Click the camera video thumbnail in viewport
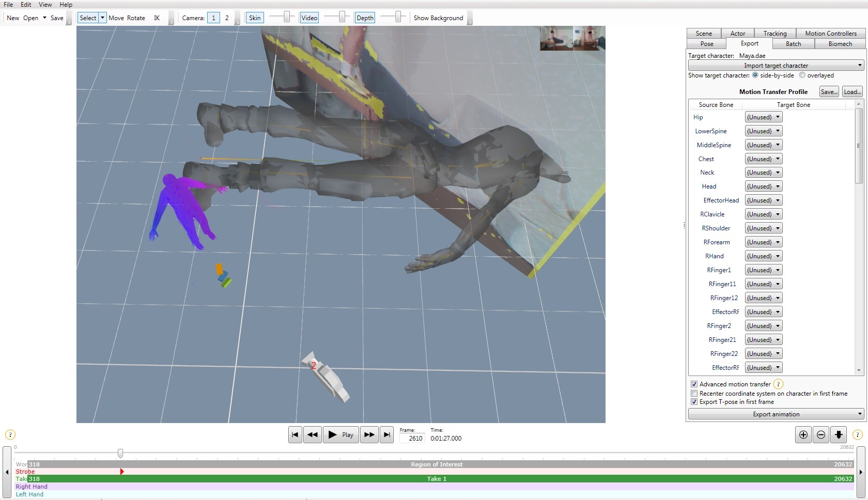 pos(572,38)
